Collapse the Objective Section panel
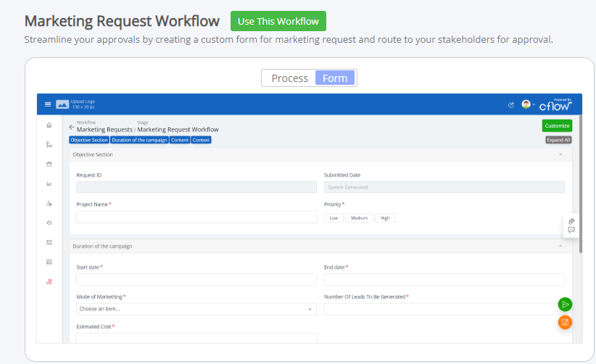This screenshot has height=364, width=596. 560,154
